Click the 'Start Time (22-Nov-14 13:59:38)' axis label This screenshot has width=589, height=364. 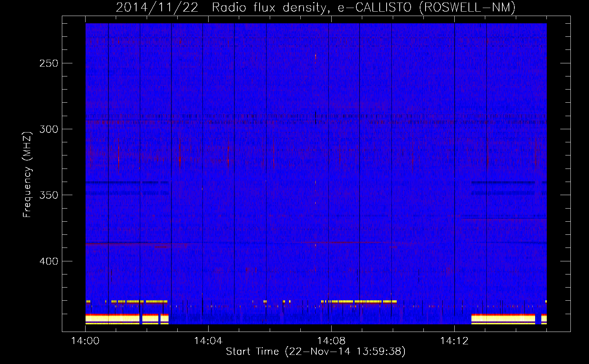pos(316,352)
